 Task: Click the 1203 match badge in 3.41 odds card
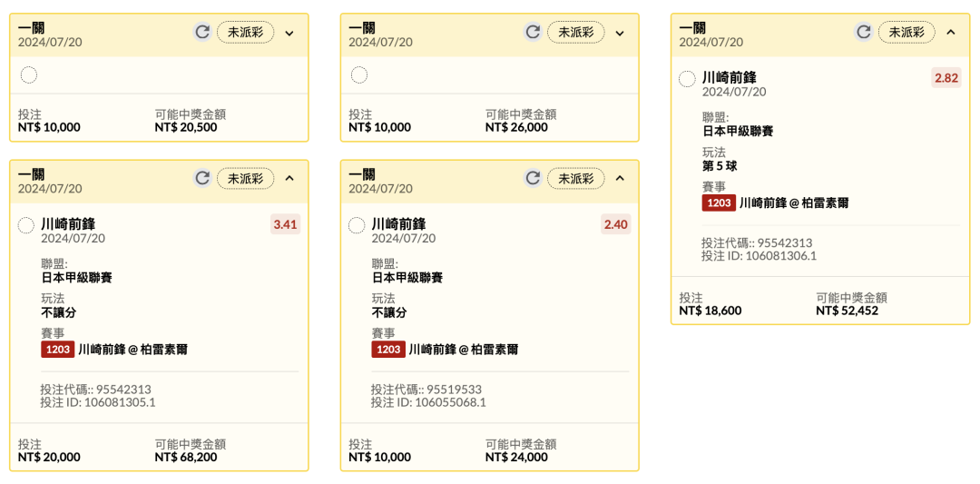(57, 350)
